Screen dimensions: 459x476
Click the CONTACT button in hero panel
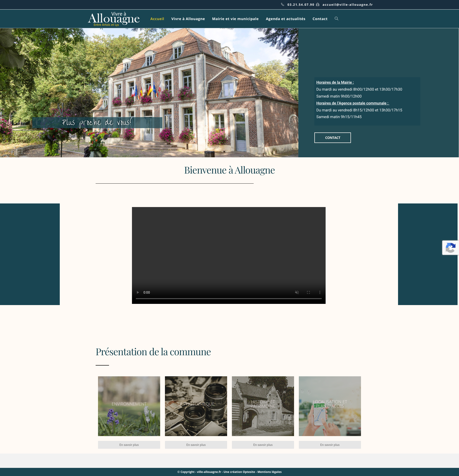tap(333, 138)
